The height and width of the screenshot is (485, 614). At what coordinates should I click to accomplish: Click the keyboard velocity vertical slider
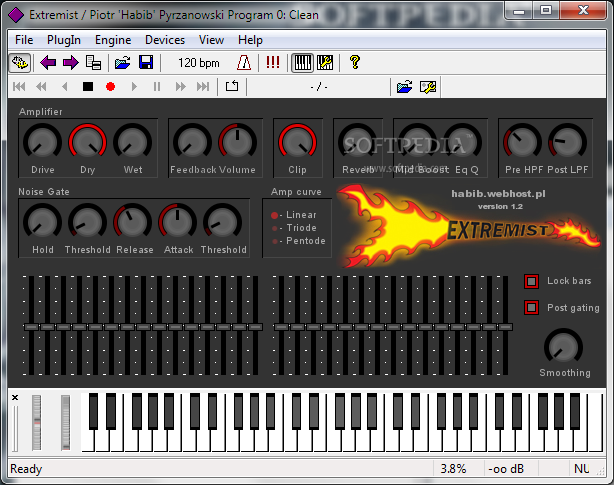15,429
